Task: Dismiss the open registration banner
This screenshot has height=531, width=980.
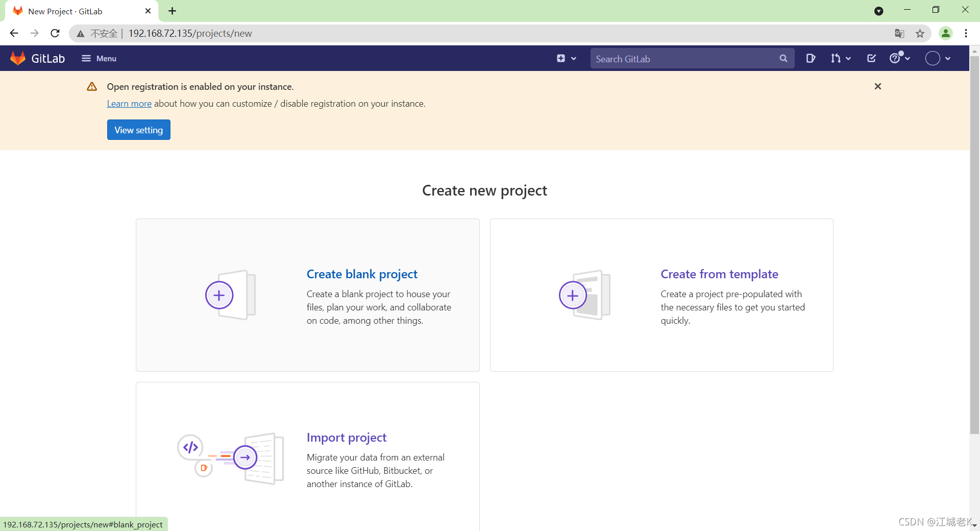Action: [x=877, y=86]
